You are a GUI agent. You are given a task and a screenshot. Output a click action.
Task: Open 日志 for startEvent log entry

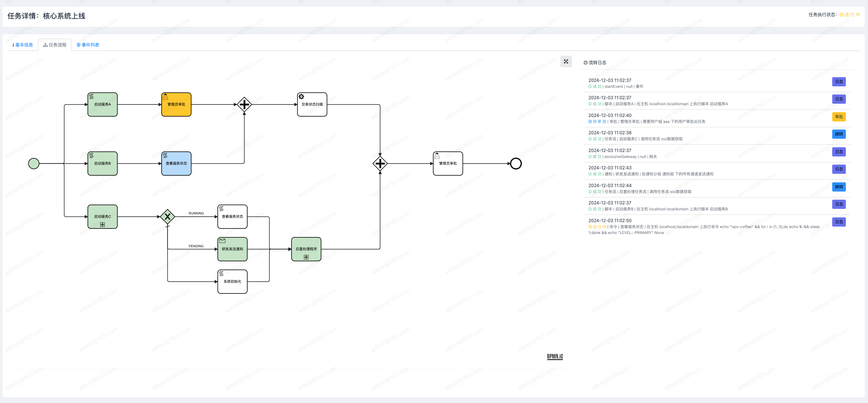839,82
